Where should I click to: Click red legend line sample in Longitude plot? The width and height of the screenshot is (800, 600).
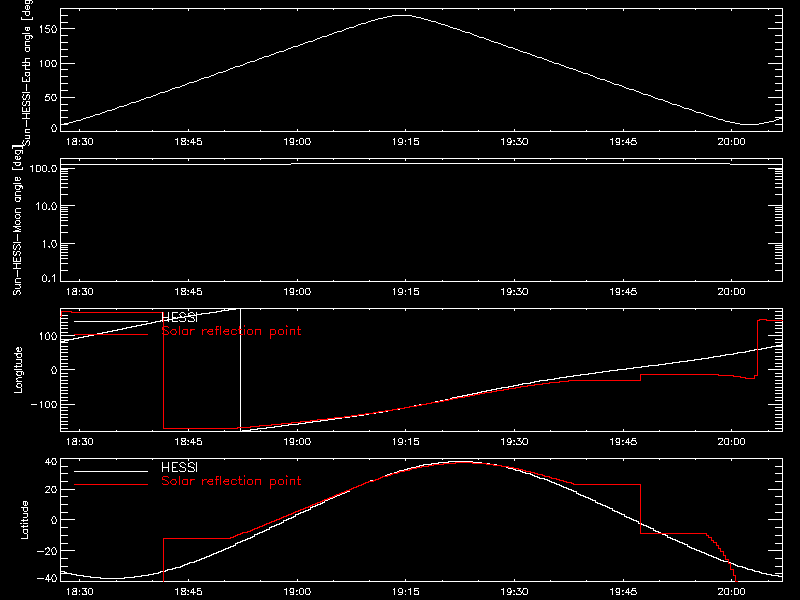[x=111, y=335]
